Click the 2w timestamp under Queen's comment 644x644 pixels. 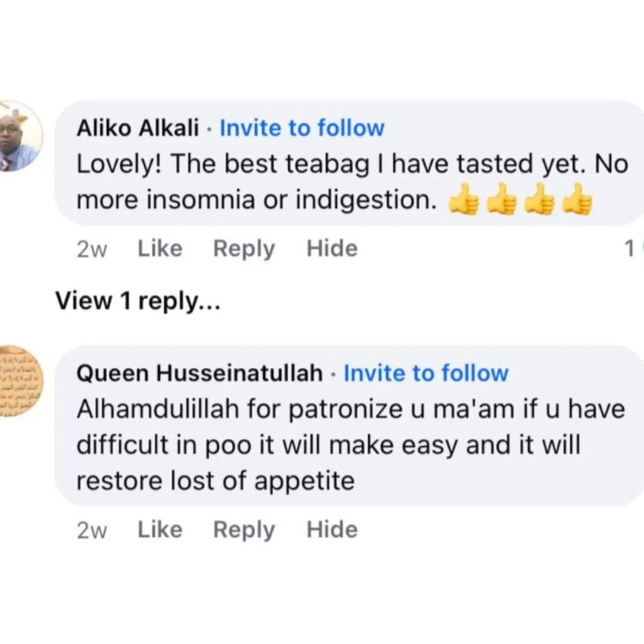92,530
